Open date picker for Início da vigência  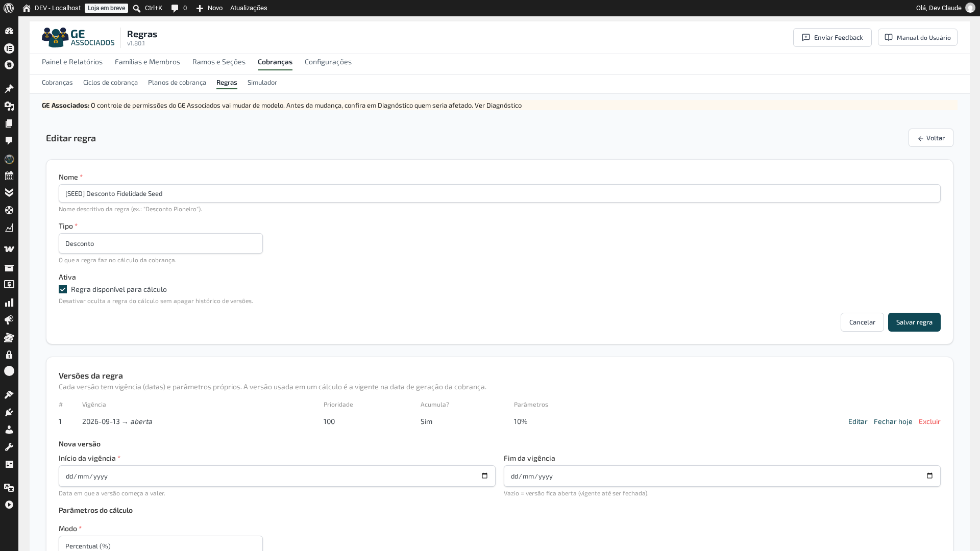pos(484,476)
